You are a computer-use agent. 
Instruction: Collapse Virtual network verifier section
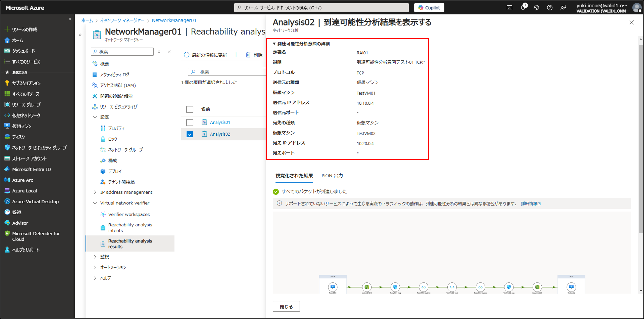pos(95,203)
